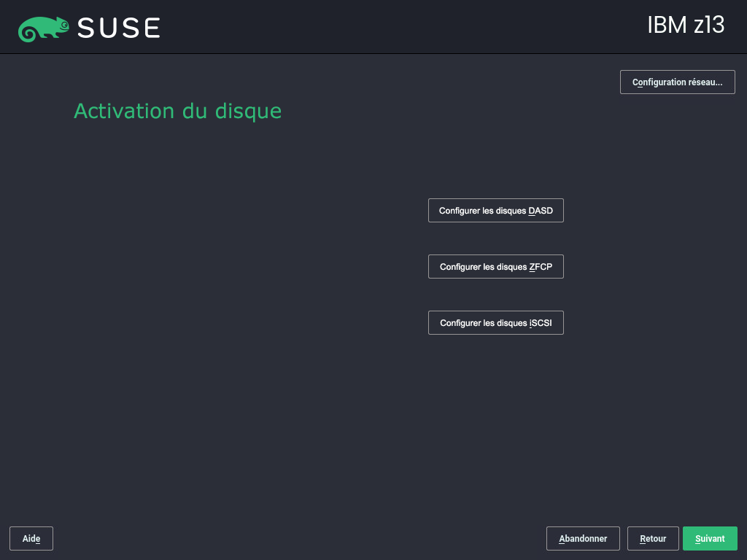Configure the DASD disks
This screenshot has height=560, width=747.
click(x=495, y=211)
